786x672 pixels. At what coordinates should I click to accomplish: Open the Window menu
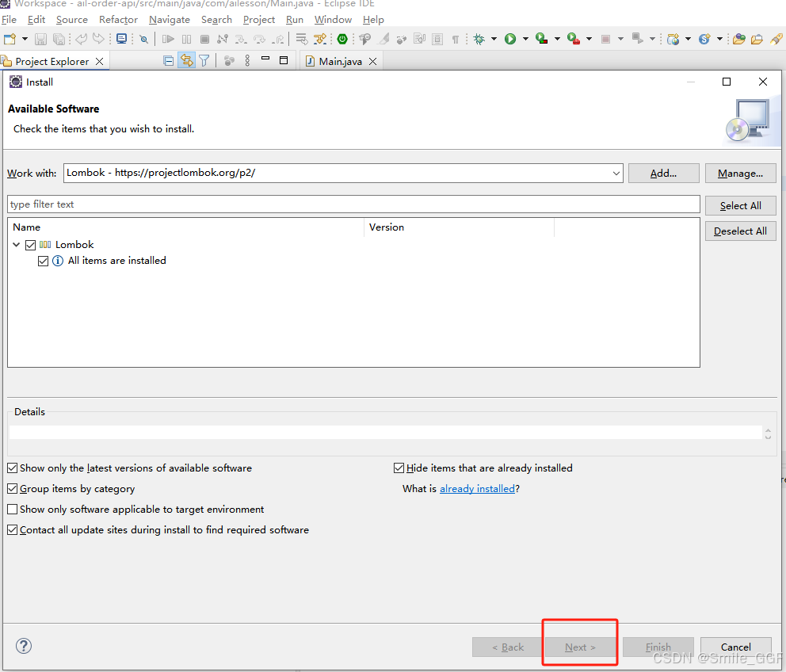point(333,20)
